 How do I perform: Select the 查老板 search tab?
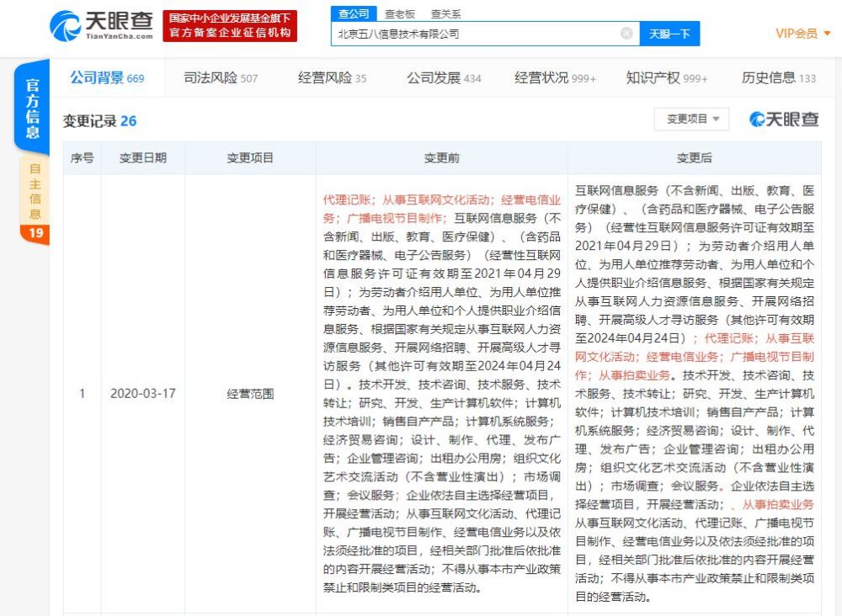tap(399, 14)
